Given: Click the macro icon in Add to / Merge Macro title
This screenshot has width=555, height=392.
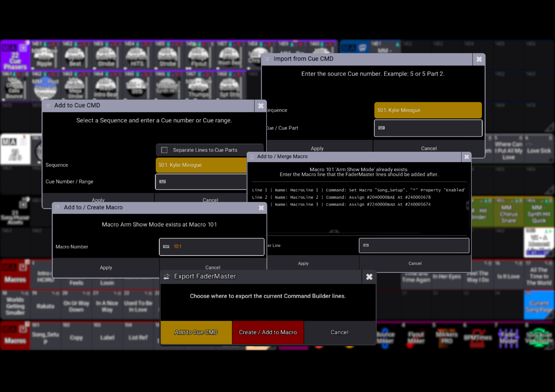Looking at the screenshot, I should click(x=252, y=157).
